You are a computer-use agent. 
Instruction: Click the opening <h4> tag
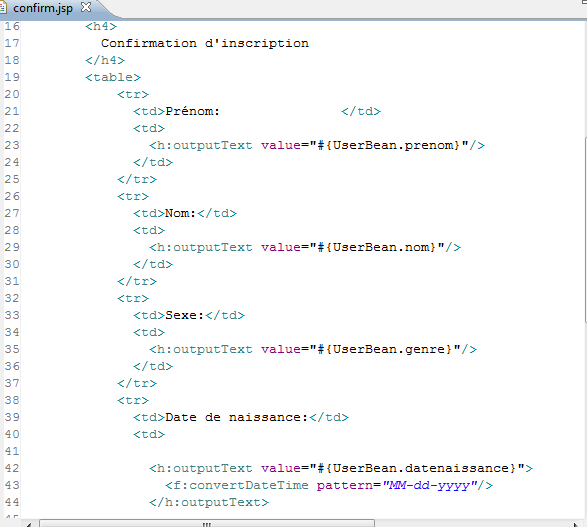point(101,26)
